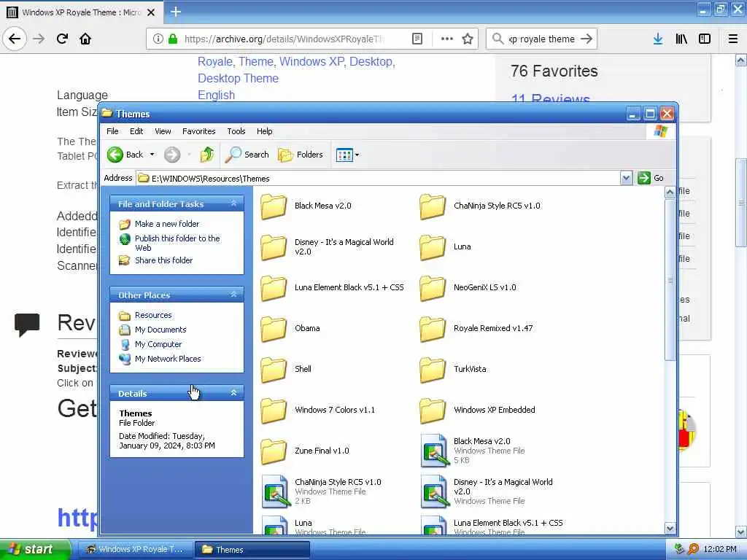The width and height of the screenshot is (747, 560).
Task: Select the NeoGeniX LS v1.0 folder
Action: (468, 287)
